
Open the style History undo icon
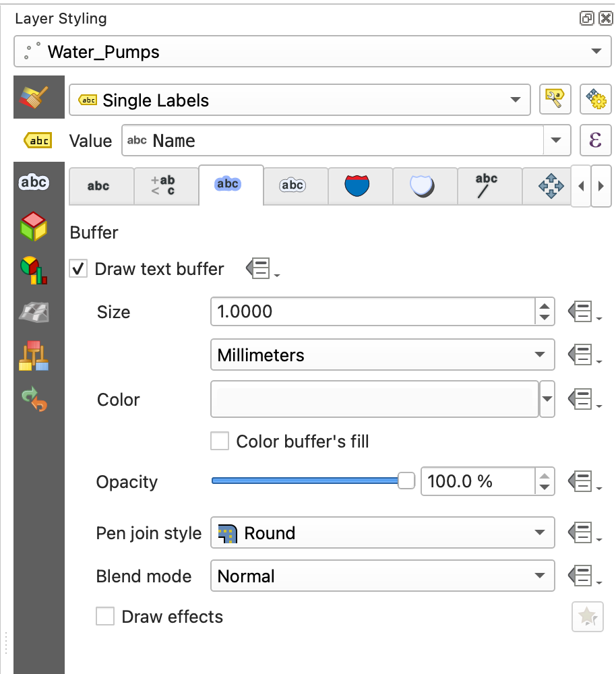pyautogui.click(x=34, y=399)
